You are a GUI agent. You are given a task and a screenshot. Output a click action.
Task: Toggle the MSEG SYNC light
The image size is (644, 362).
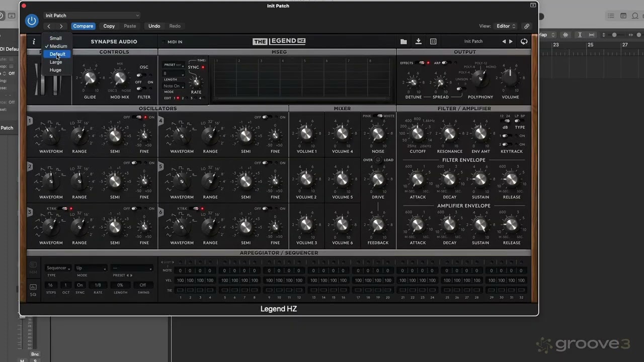pyautogui.click(x=203, y=67)
